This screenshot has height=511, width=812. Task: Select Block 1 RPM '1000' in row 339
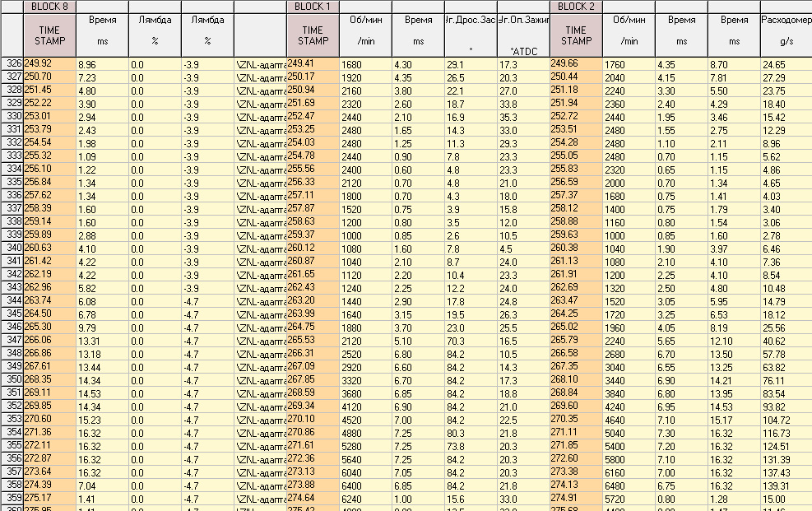[365, 235]
